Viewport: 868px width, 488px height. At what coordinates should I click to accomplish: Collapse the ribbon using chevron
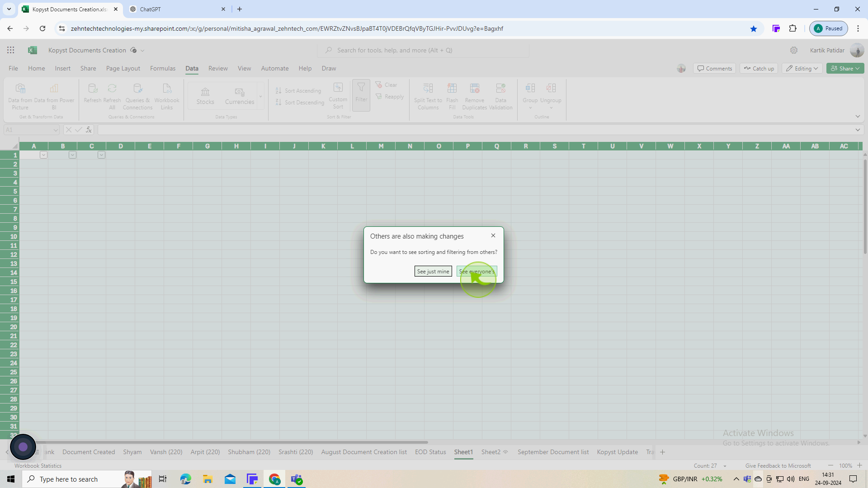pos(858,116)
